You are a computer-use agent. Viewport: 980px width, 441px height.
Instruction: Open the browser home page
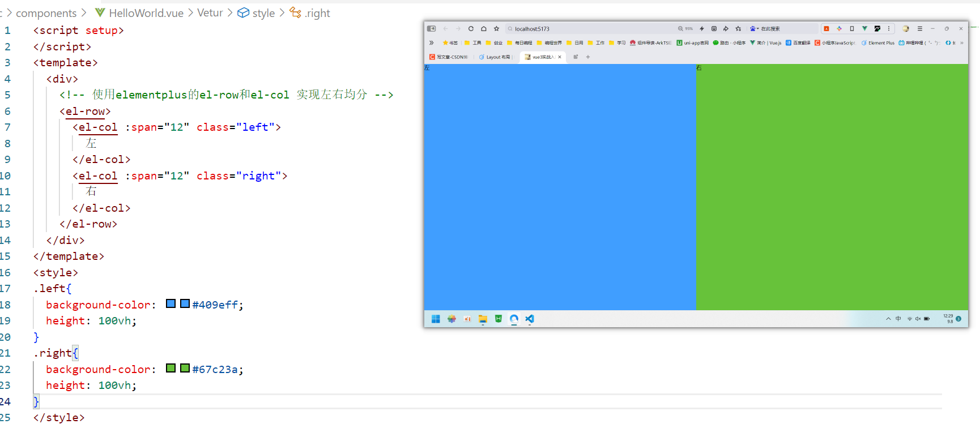pyautogui.click(x=484, y=28)
